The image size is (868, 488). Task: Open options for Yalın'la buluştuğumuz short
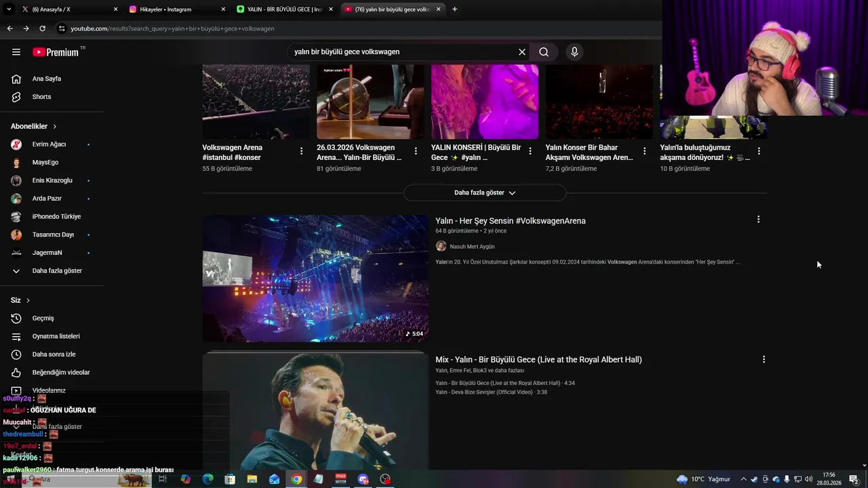pyautogui.click(x=759, y=151)
